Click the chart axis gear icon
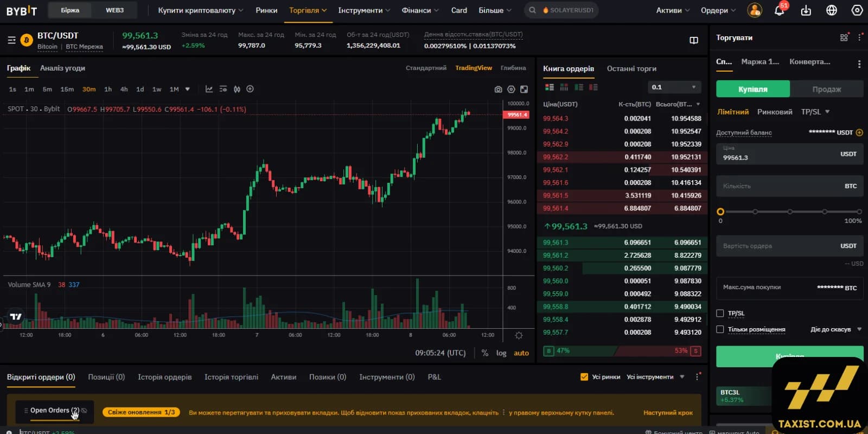Image resolution: width=868 pixels, height=434 pixels. click(519, 335)
